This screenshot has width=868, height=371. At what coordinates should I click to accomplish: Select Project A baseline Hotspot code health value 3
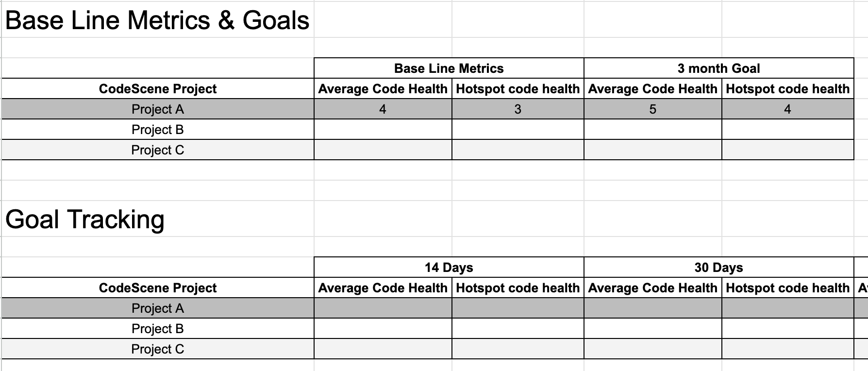517,109
